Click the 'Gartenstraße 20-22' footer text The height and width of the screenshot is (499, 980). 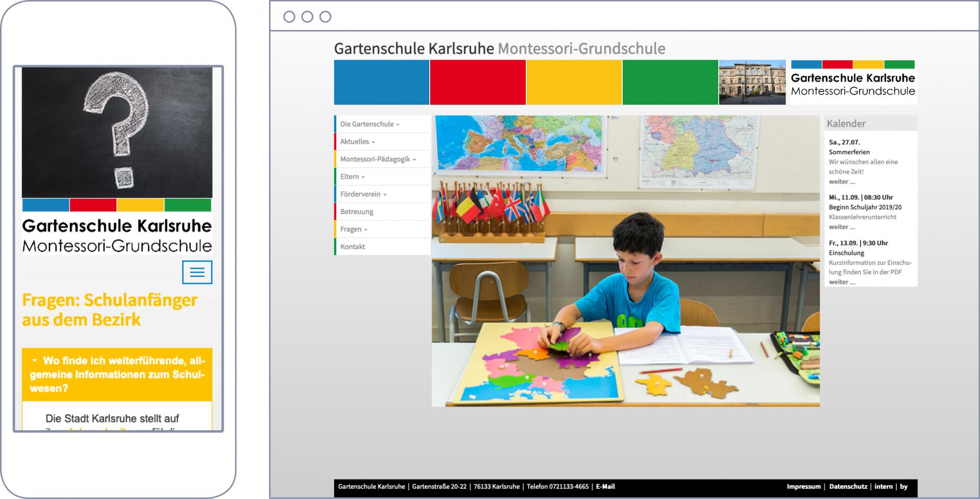(439, 487)
